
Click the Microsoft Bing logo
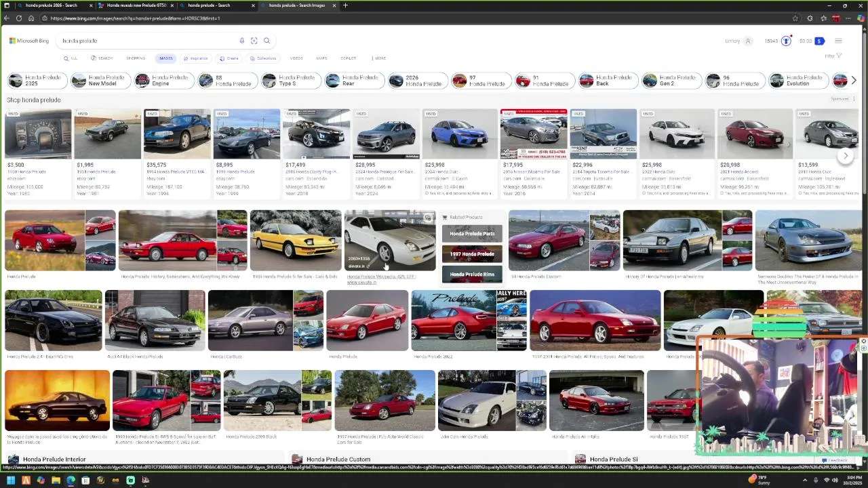pos(29,41)
